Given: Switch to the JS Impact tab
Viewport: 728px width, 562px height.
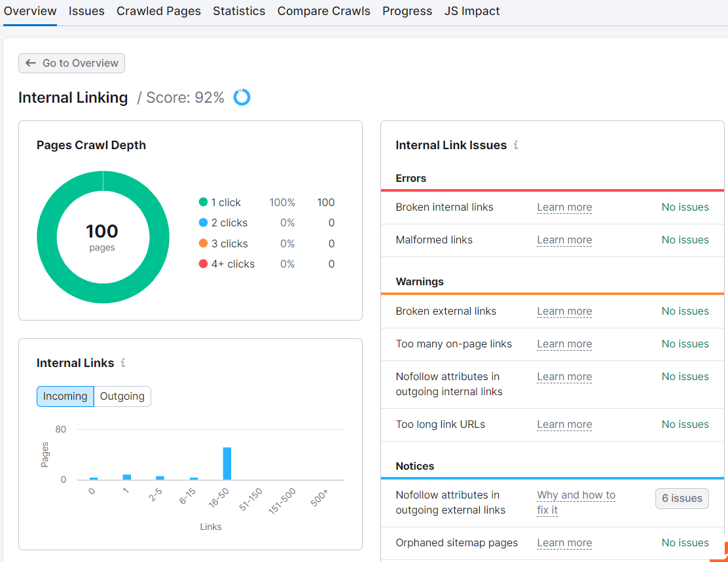Looking at the screenshot, I should click(472, 11).
